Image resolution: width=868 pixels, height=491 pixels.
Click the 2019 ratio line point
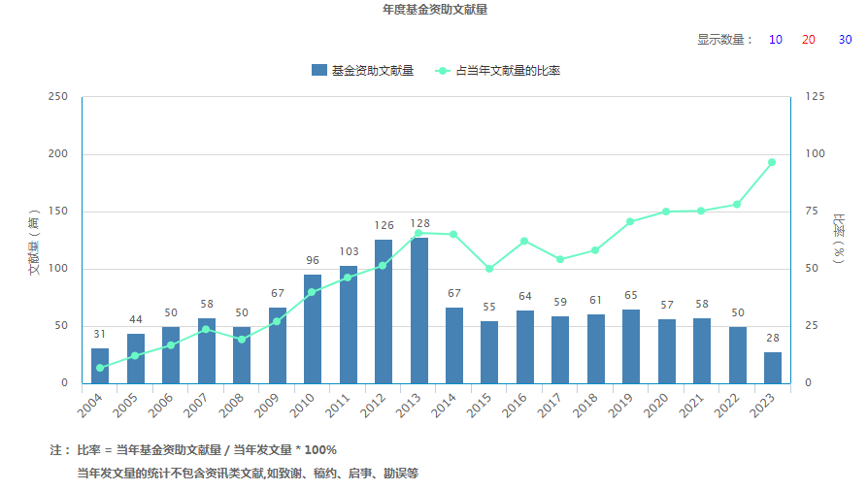click(x=630, y=221)
